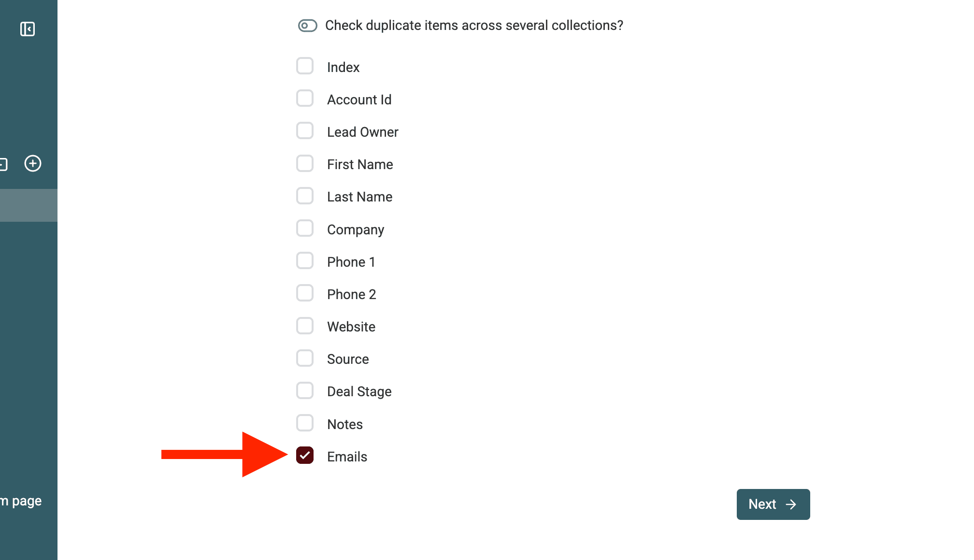Check the Deal Stage field

(305, 390)
